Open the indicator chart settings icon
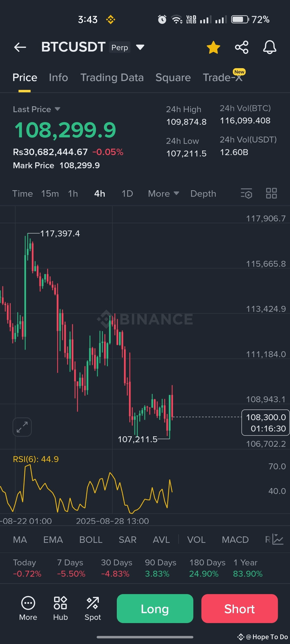 pyautogui.click(x=278, y=539)
